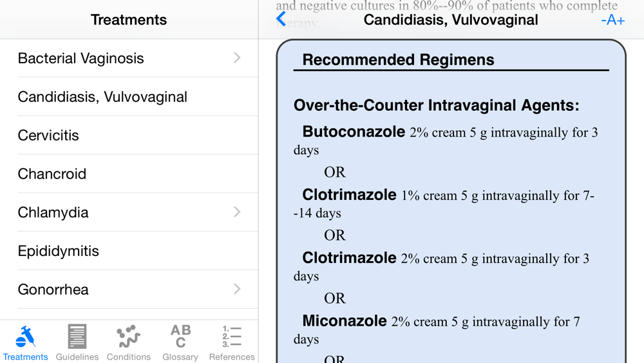Select Candidiasis, Vulvovaginal in list
The height and width of the screenshot is (363, 644).
129,97
